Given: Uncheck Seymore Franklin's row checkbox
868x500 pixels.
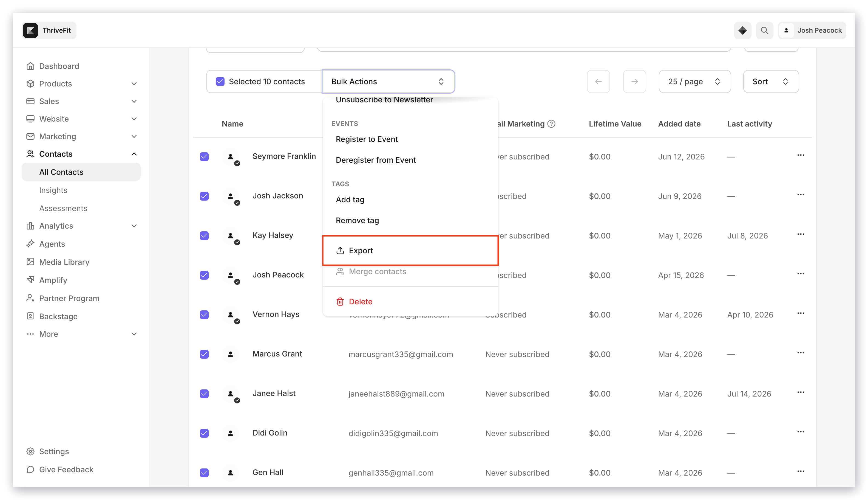Looking at the screenshot, I should [204, 157].
